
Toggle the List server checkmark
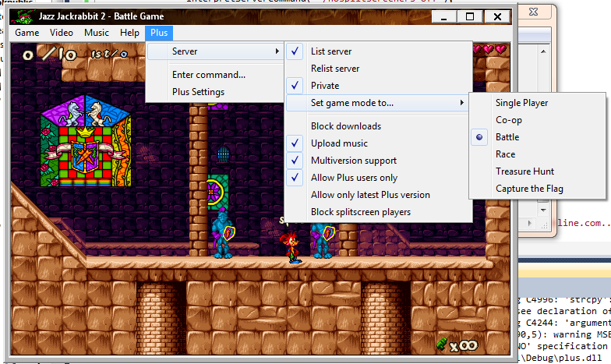tap(330, 51)
